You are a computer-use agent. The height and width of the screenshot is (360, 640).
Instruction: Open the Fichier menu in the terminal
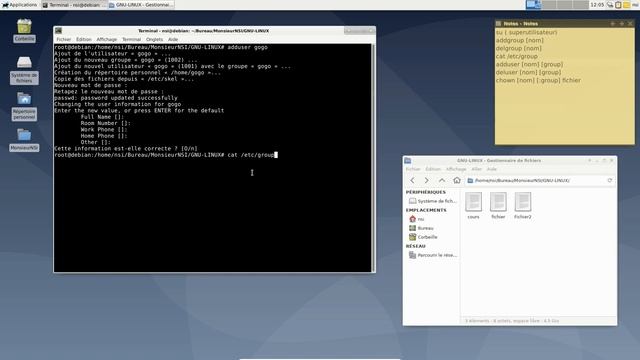click(63, 40)
